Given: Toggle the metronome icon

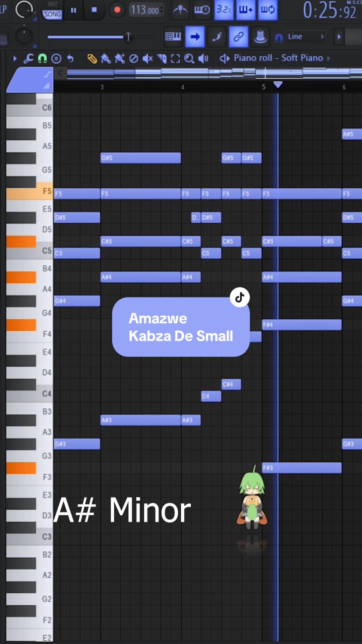Looking at the screenshot, I should [180, 10].
